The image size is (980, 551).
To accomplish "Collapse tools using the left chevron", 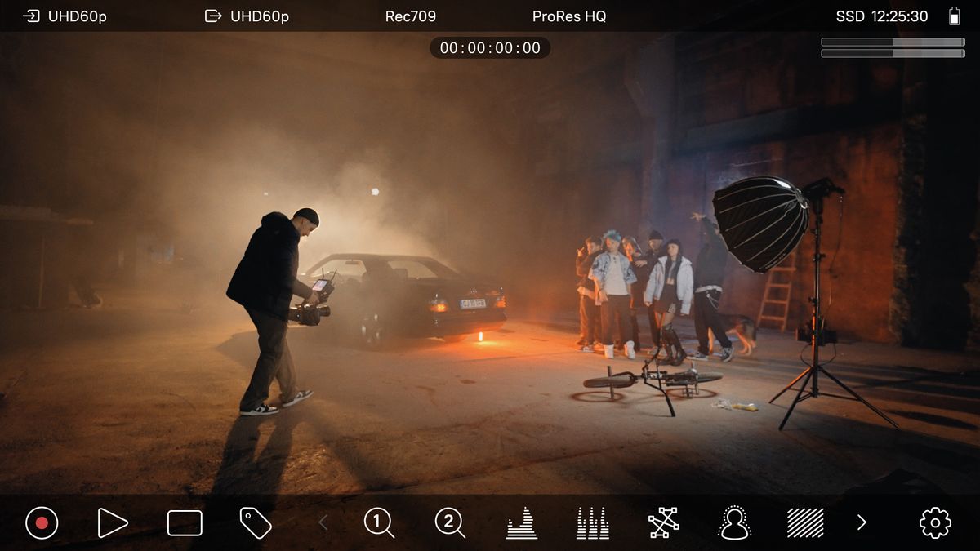I will 325,523.
